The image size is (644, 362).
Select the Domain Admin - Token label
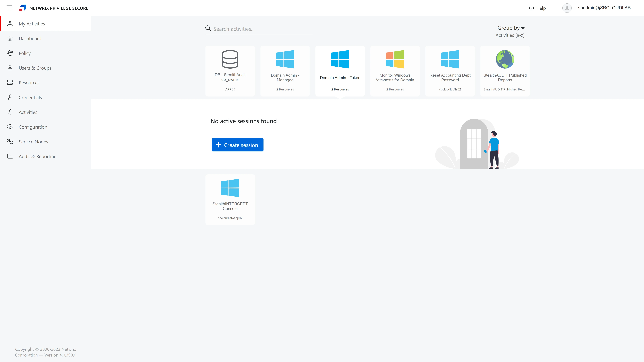click(340, 78)
